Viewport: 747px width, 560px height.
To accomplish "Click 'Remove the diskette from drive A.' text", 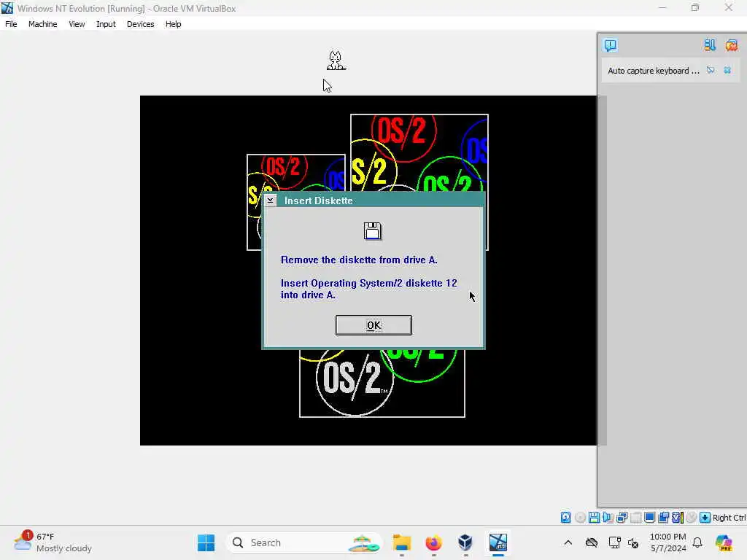I will (x=359, y=260).
